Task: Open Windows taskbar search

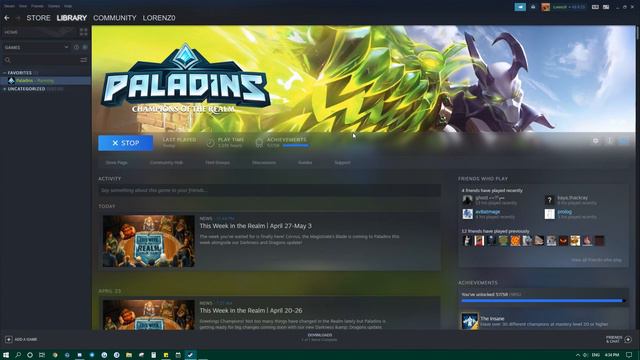Action: pos(18,355)
